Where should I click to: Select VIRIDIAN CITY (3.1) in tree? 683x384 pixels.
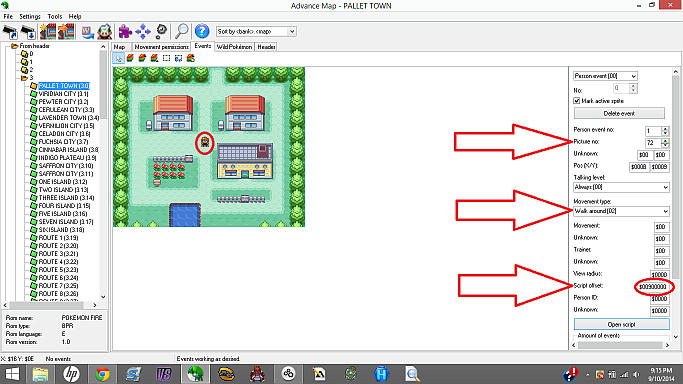63,94
